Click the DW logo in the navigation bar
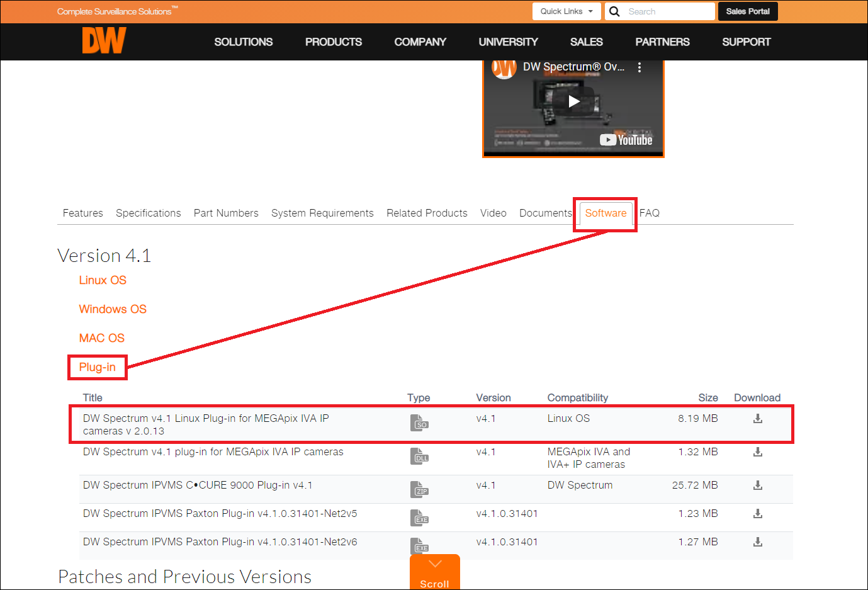The height and width of the screenshot is (590, 868). [103, 40]
